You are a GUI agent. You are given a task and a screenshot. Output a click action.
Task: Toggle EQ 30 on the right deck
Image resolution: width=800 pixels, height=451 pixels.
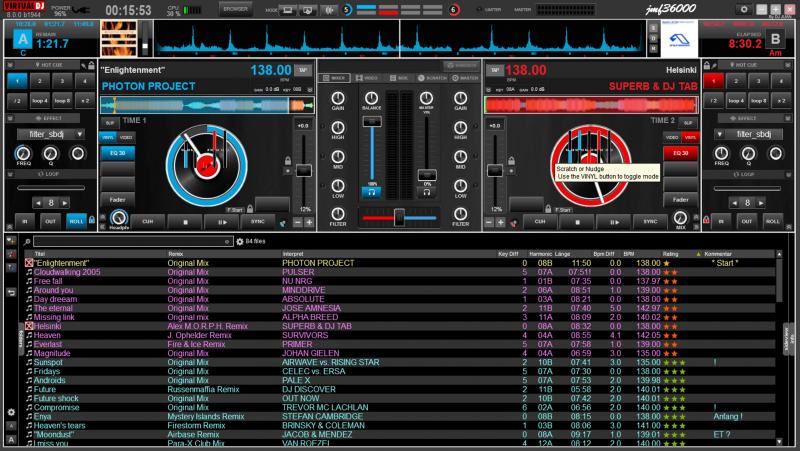681,153
